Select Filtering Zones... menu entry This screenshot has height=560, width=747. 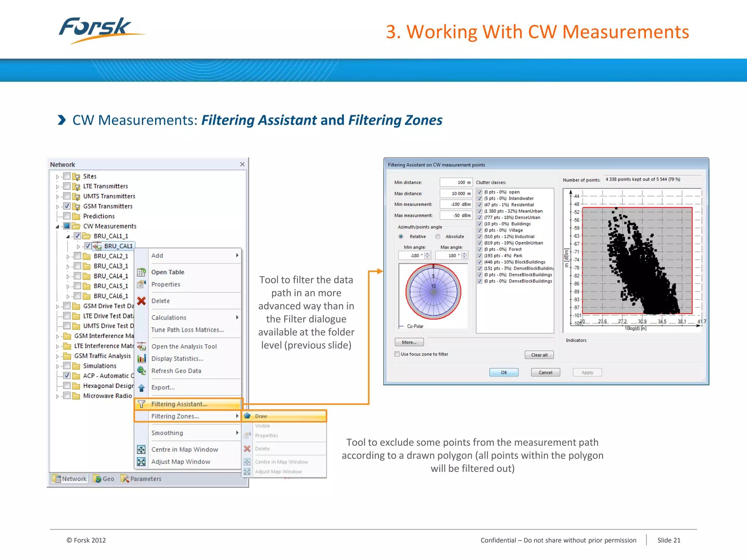188,416
